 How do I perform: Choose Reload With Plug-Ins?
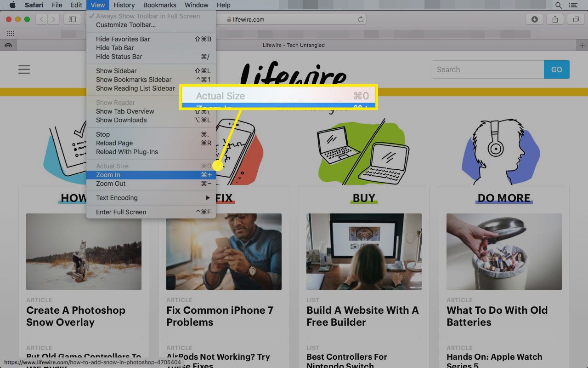(x=151, y=152)
